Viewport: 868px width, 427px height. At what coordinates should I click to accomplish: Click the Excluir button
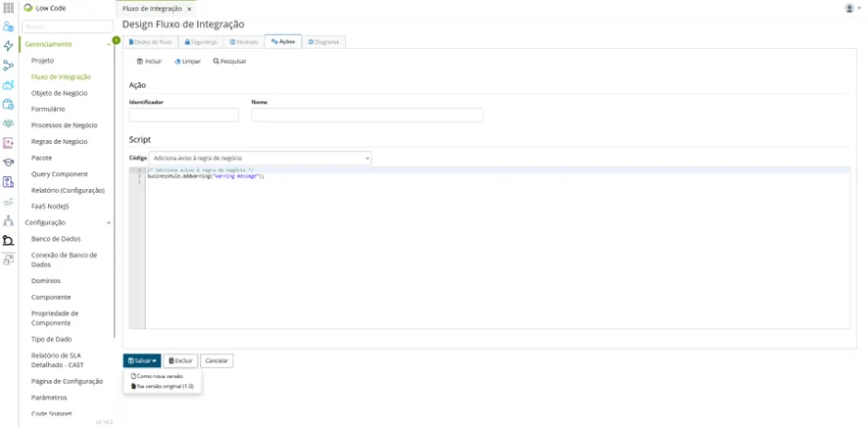click(x=180, y=360)
